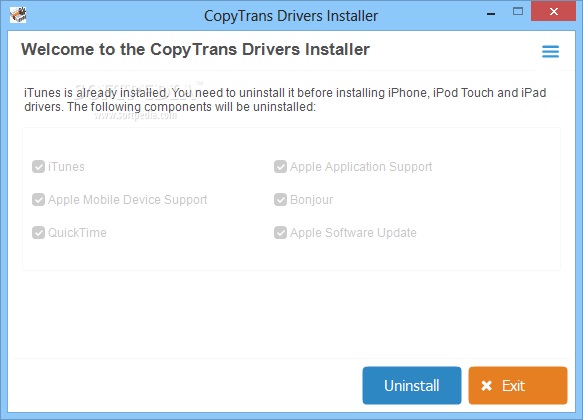The image size is (583, 420).
Task: Click the CopyTrans app icon in title bar
Action: [x=18, y=15]
